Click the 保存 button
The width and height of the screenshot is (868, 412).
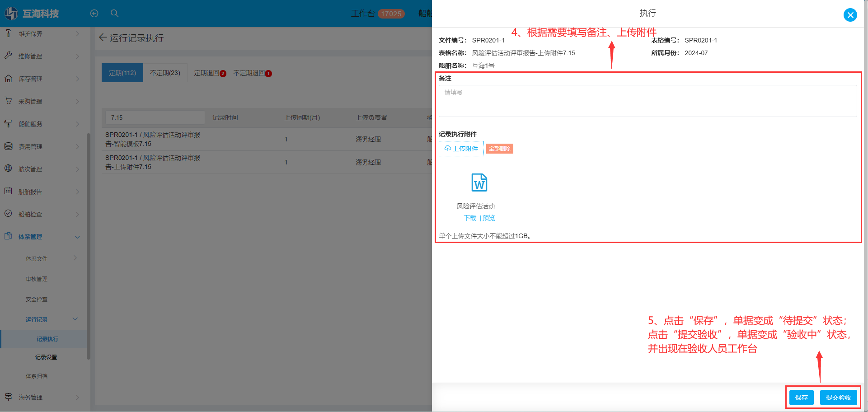tap(802, 398)
